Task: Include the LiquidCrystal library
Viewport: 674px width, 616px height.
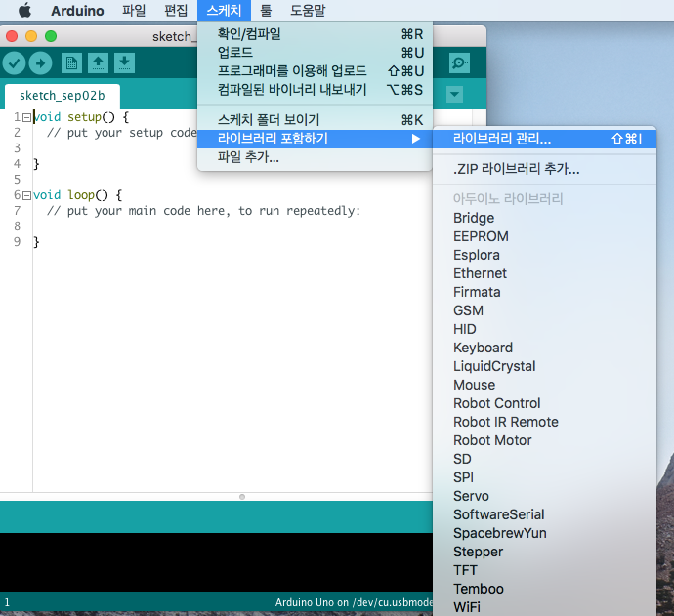Action: pos(544,366)
